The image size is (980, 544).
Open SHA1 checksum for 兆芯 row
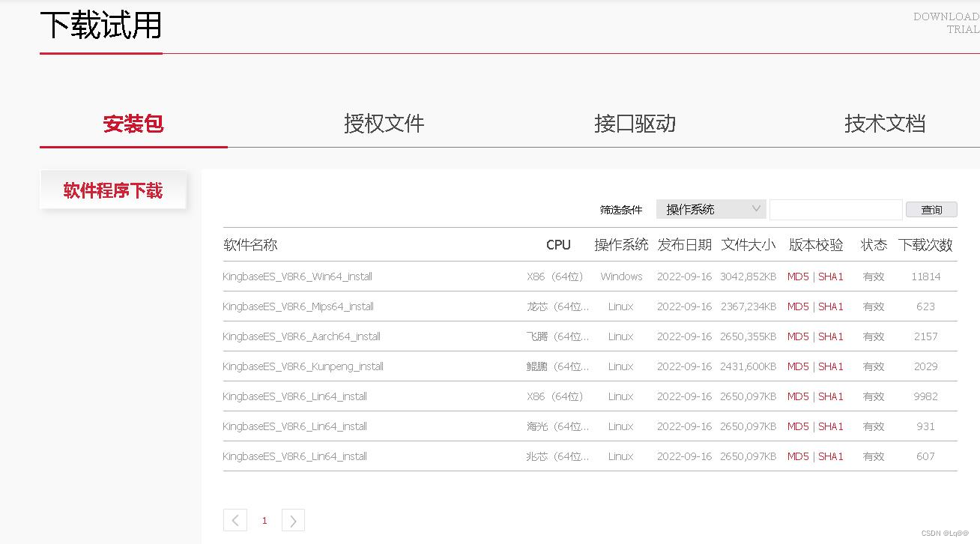[831, 456]
